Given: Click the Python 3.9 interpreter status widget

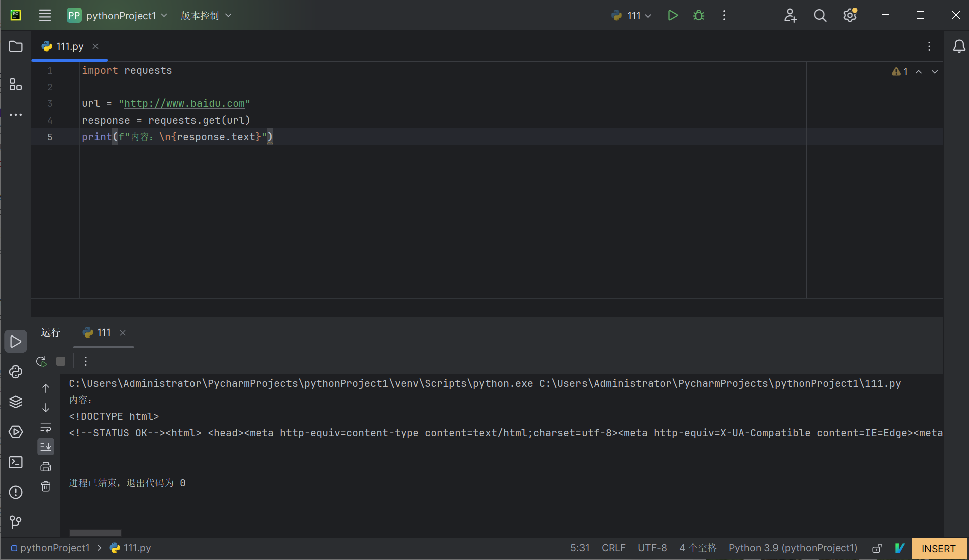Looking at the screenshot, I should click(x=793, y=548).
